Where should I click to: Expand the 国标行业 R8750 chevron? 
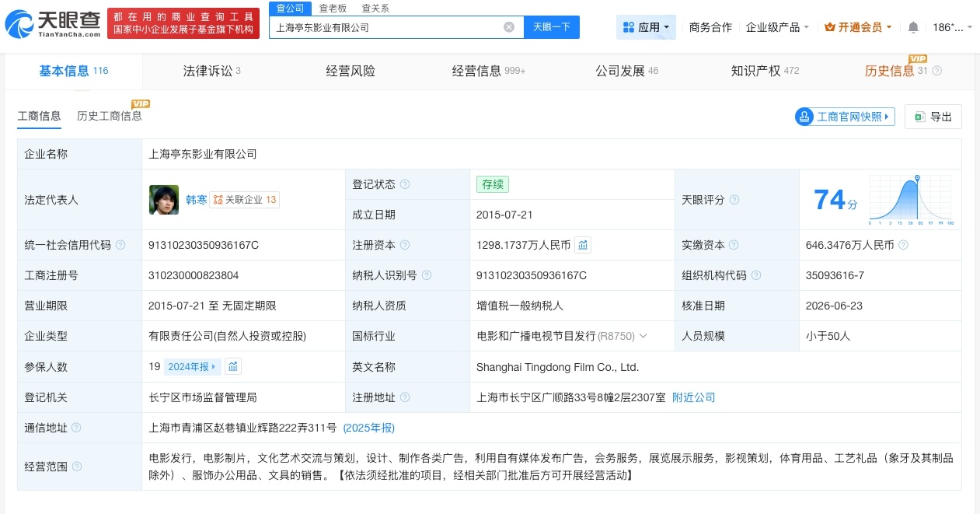(643, 336)
